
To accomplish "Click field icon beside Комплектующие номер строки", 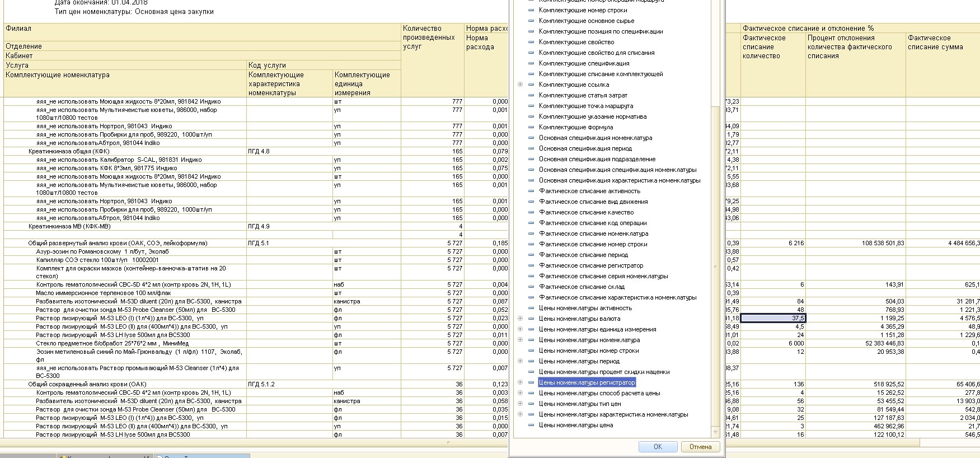I will (531, 10).
